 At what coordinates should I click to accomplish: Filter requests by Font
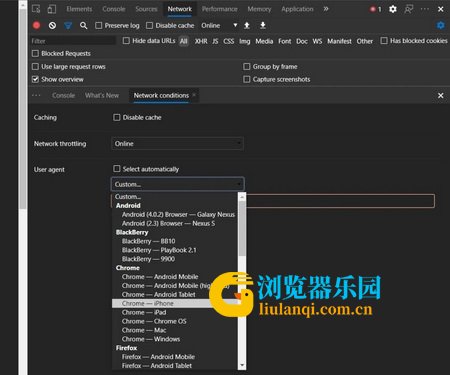pos(285,41)
